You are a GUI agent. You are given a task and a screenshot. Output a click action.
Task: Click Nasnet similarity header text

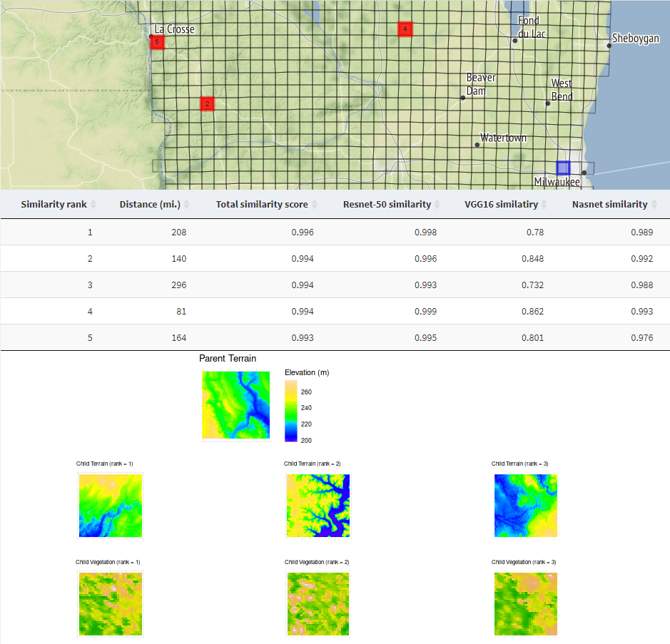610,205
